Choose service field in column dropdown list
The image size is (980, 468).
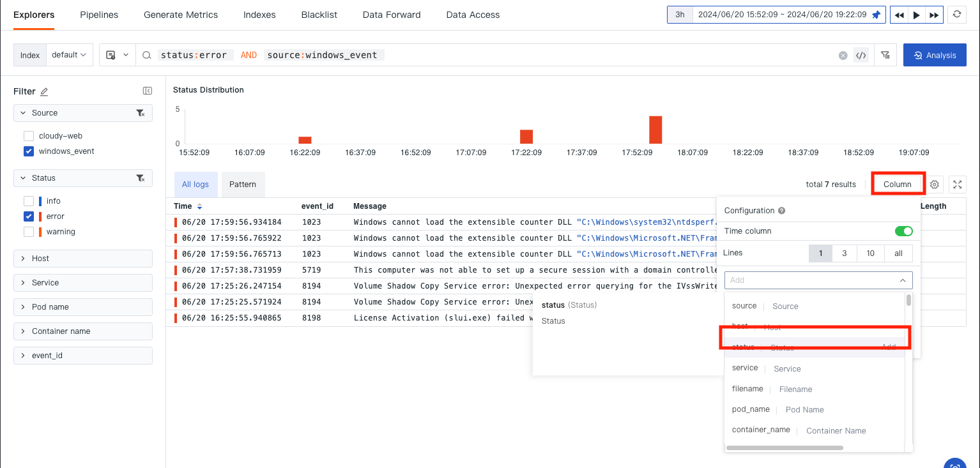pyautogui.click(x=815, y=368)
